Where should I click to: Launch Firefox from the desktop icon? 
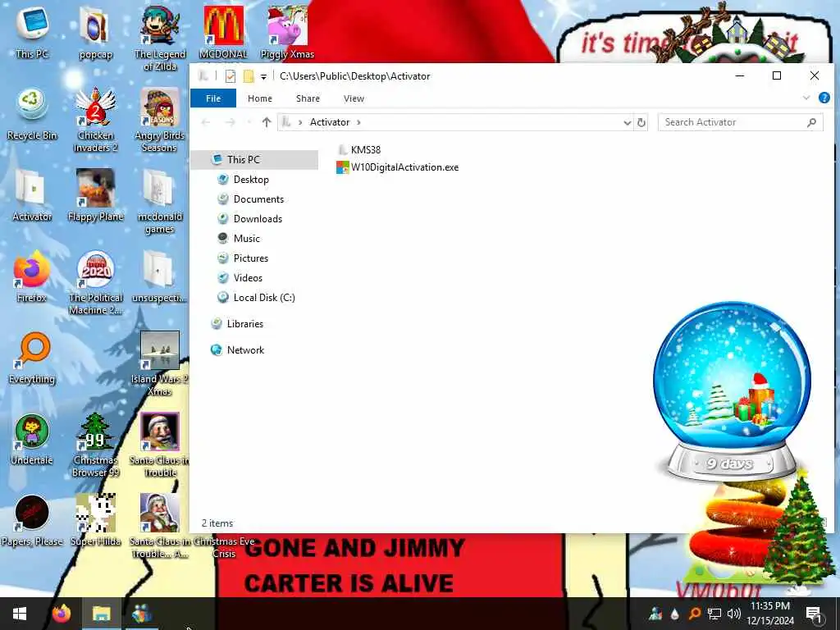click(32, 276)
